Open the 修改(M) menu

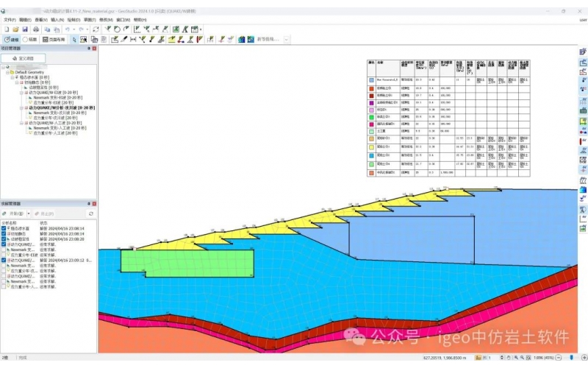(x=106, y=20)
